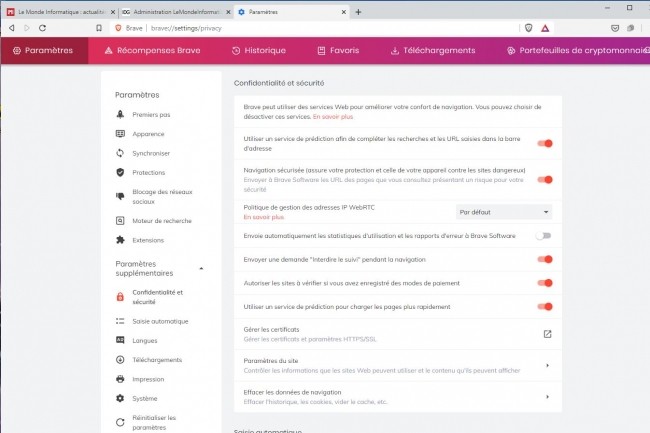Enable sending usage statistics to Brave Software
This screenshot has width=650, height=433.
tap(543, 236)
